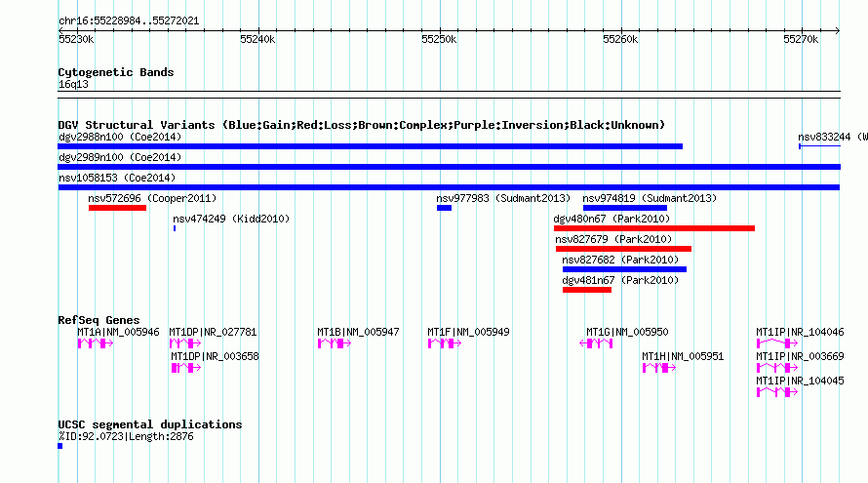The image size is (868, 483).
Task: Click the MT1H|NM_005951 text label
Action: click(683, 356)
